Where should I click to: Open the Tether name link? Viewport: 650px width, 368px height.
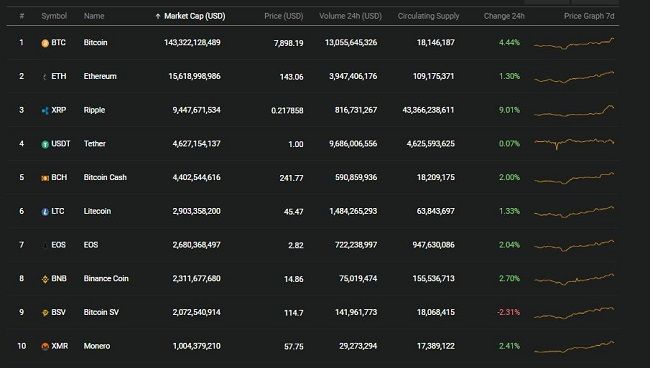click(95, 144)
